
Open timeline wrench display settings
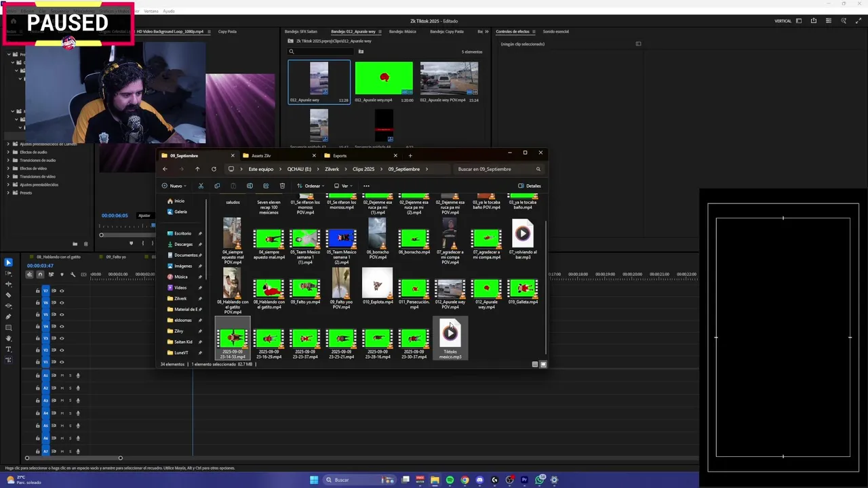click(73, 274)
